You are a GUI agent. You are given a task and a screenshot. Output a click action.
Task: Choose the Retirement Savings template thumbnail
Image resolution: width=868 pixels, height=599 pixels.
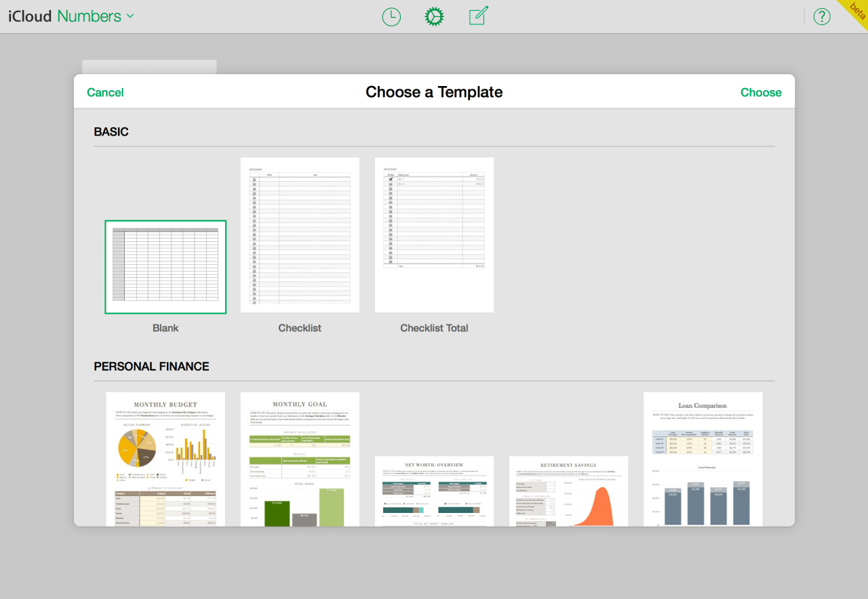click(x=568, y=491)
